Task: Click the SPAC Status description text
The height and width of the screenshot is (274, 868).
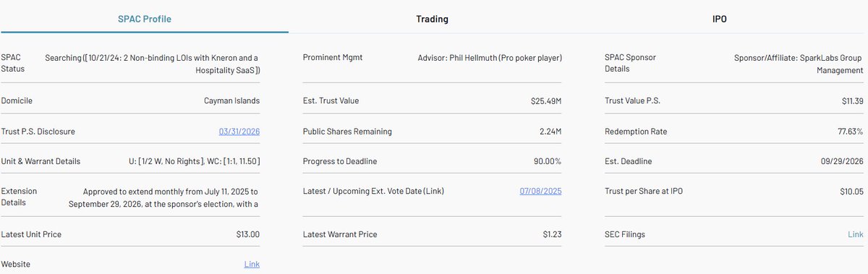Action: coord(152,64)
